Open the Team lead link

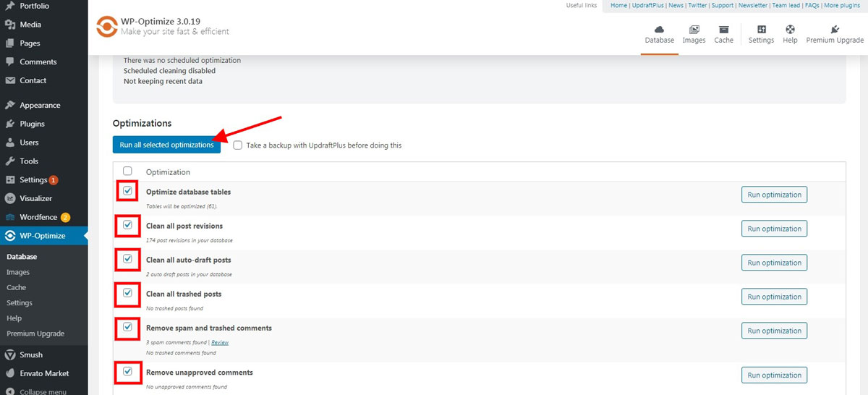tap(786, 5)
